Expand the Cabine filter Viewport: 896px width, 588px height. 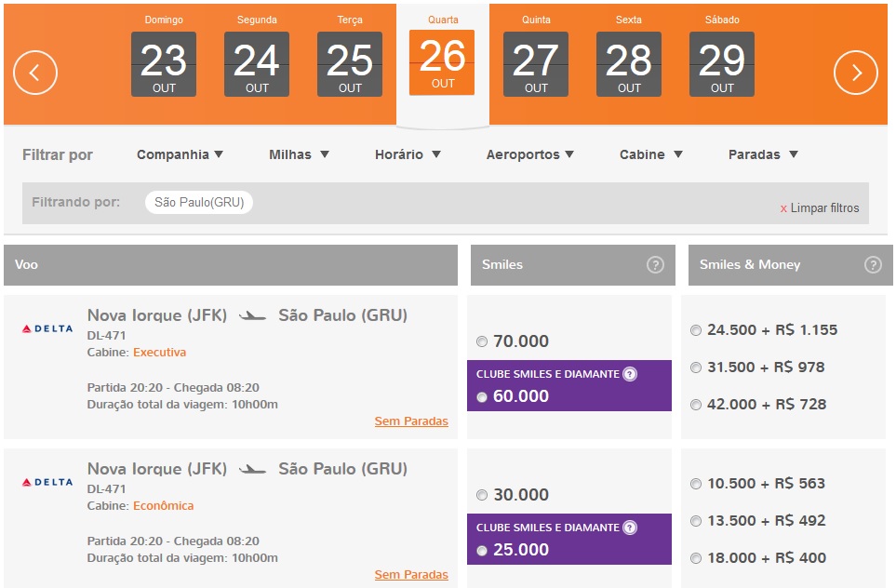(651, 154)
